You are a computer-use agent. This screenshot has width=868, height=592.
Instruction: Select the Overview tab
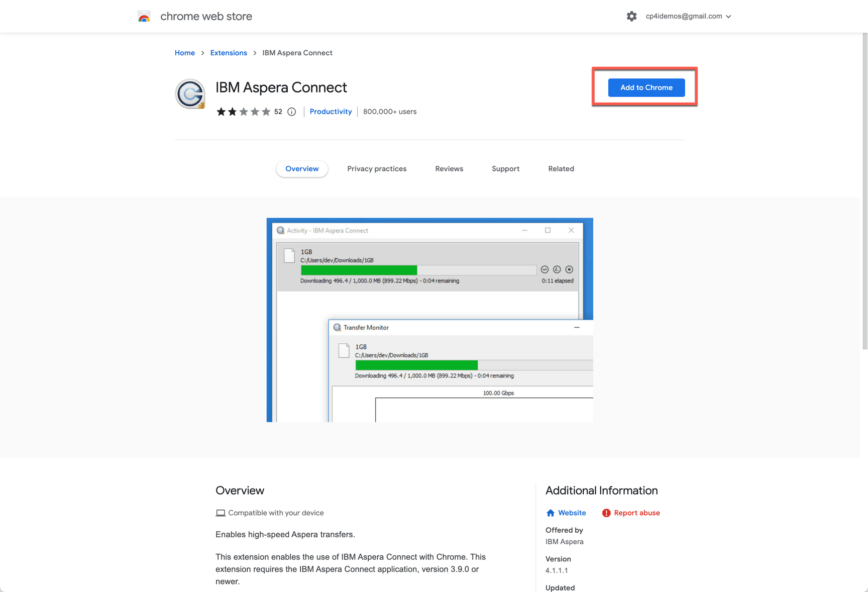(x=302, y=169)
